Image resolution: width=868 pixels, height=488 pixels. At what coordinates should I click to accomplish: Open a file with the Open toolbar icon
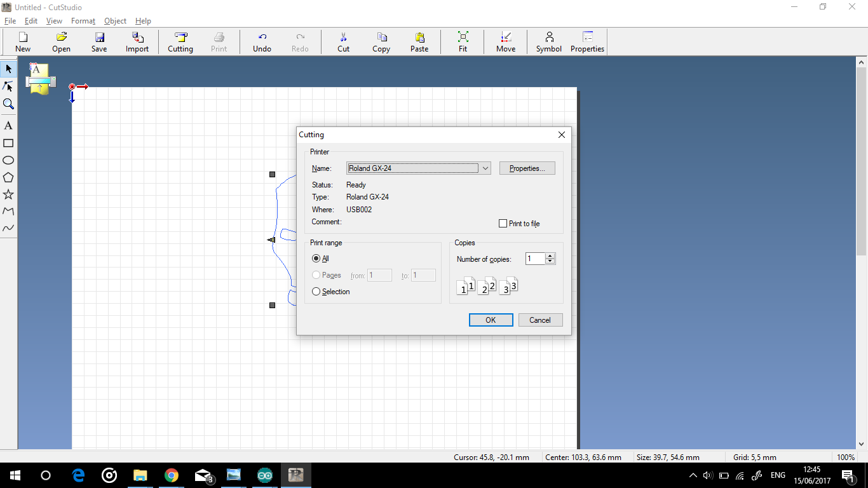coord(61,42)
